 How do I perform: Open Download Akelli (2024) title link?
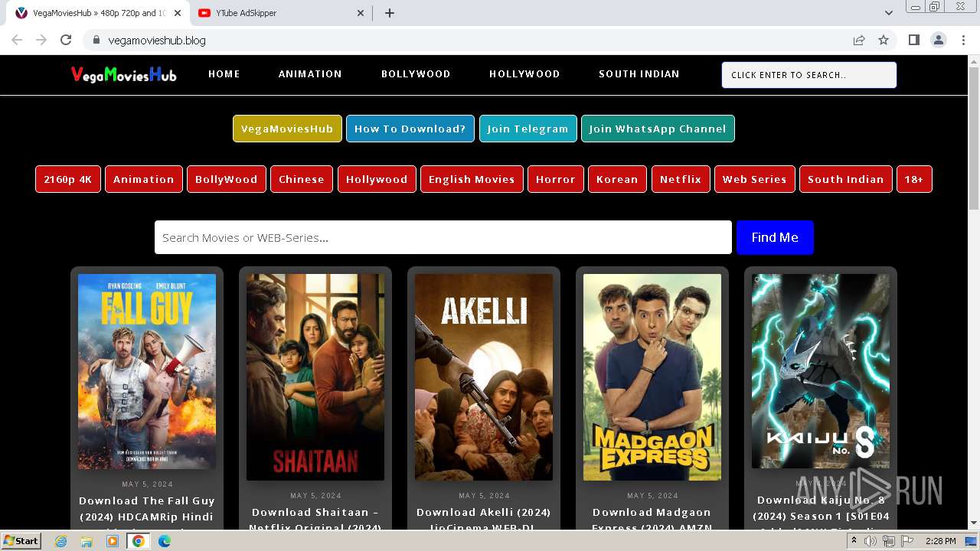click(x=484, y=518)
